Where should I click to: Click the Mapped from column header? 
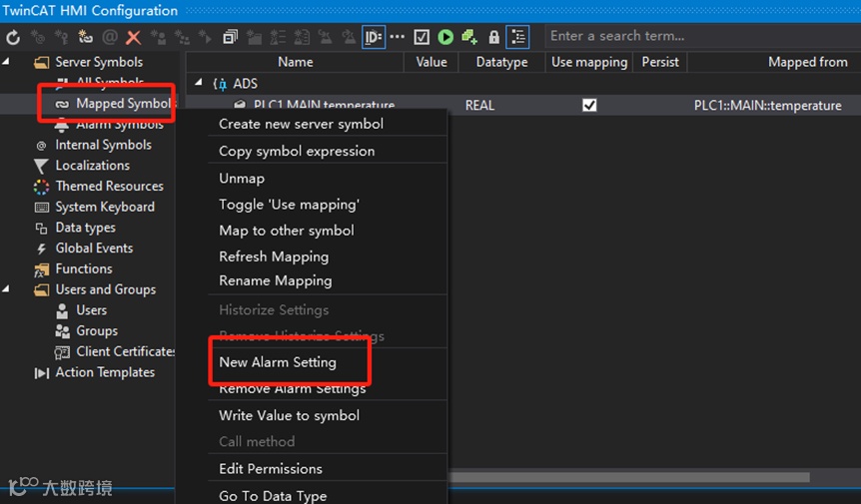807,62
